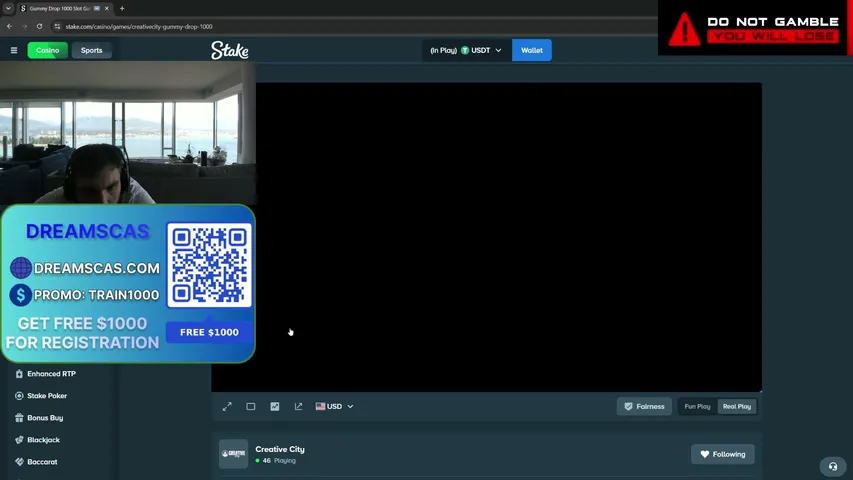This screenshot has height=480, width=853.
Task: Click the site information icon in address bar
Action: click(57, 26)
